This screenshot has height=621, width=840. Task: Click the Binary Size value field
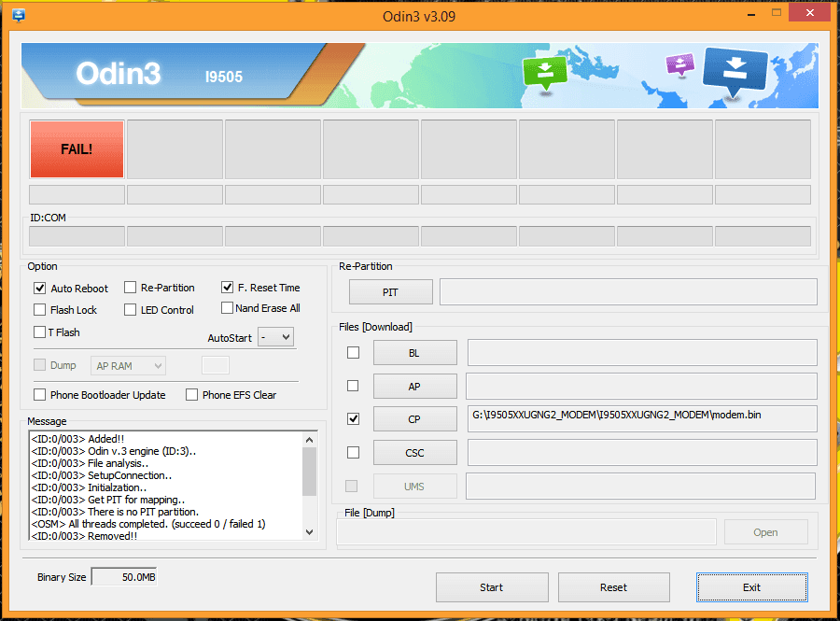(124, 577)
